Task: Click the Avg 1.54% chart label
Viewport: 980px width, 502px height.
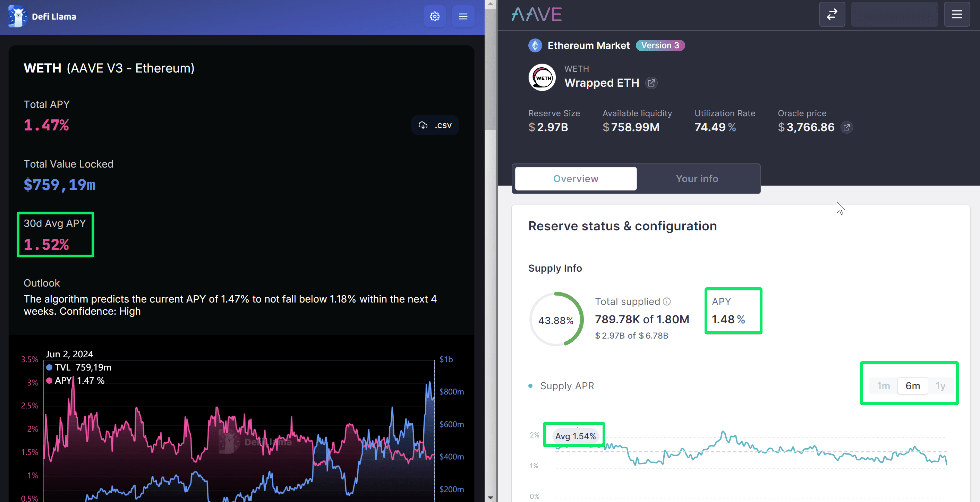Action: pyautogui.click(x=575, y=436)
